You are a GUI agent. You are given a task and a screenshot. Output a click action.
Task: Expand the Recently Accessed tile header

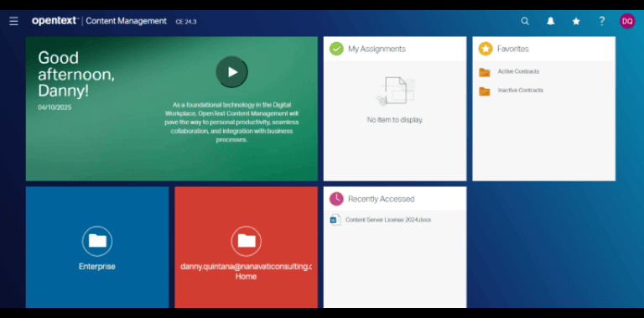pos(395,199)
